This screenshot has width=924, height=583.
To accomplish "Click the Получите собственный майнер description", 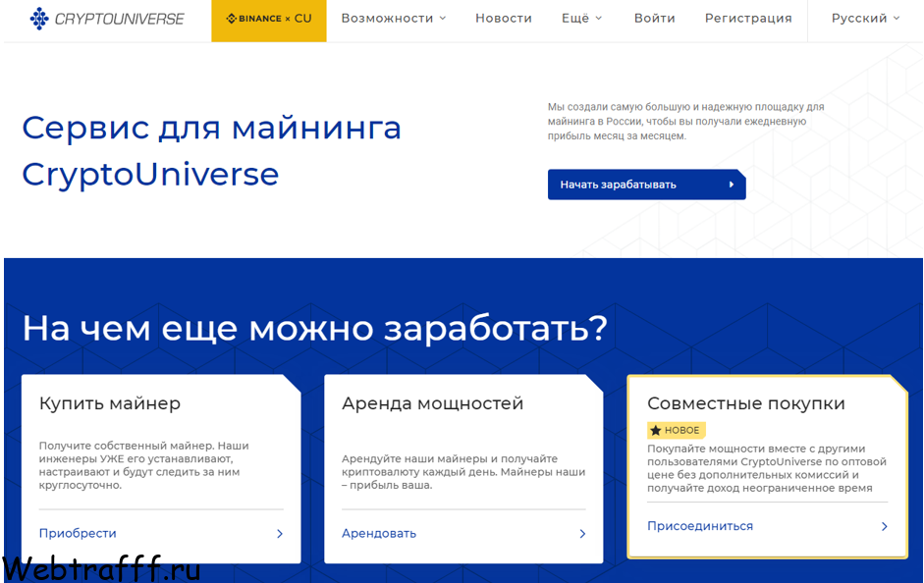I will pyautogui.click(x=143, y=465).
